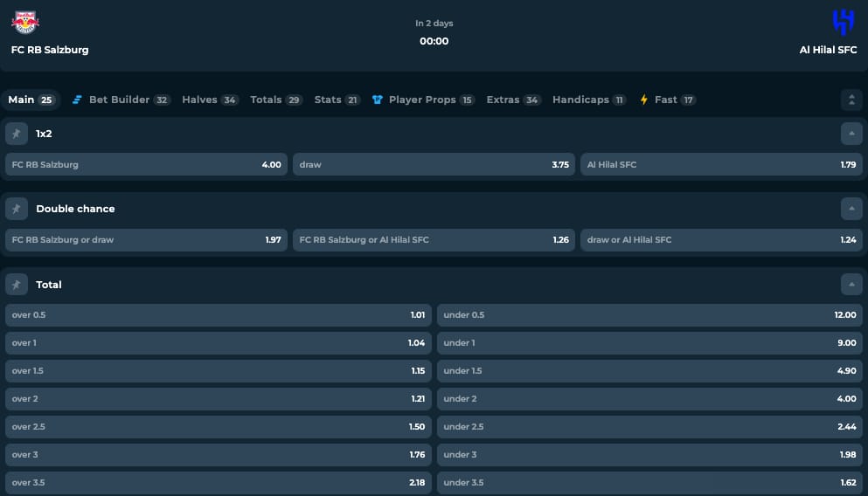This screenshot has width=868, height=496.
Task: Add over 3.5 at 2.18
Action: [219, 483]
